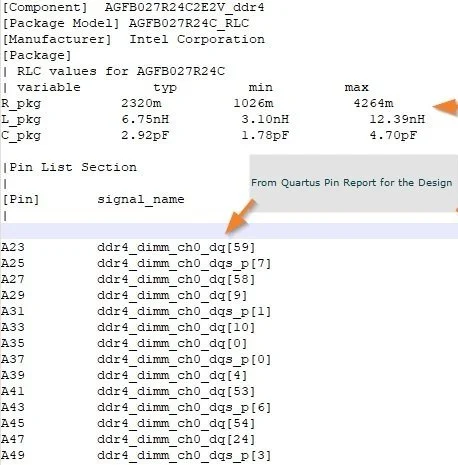Image resolution: width=458 pixels, height=465 pixels.
Task: Click L_pkg min value 3.10nH
Action: point(265,119)
